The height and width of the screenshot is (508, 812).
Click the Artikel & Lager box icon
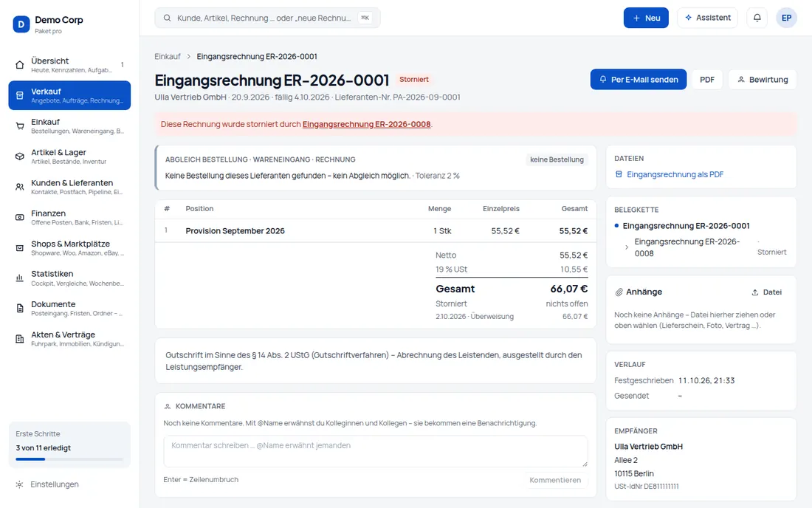(20, 157)
